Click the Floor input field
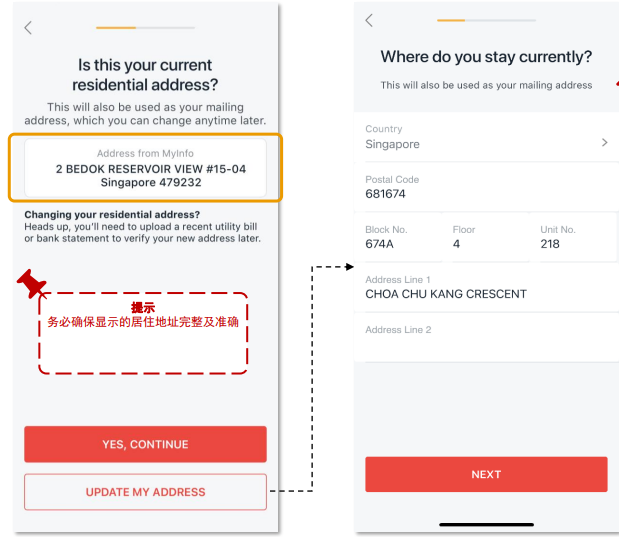 point(487,237)
